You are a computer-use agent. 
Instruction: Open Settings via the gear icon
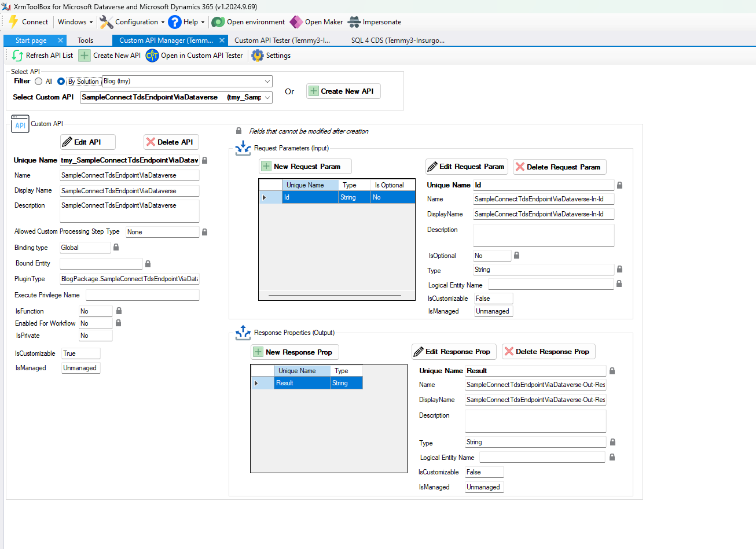[258, 56]
